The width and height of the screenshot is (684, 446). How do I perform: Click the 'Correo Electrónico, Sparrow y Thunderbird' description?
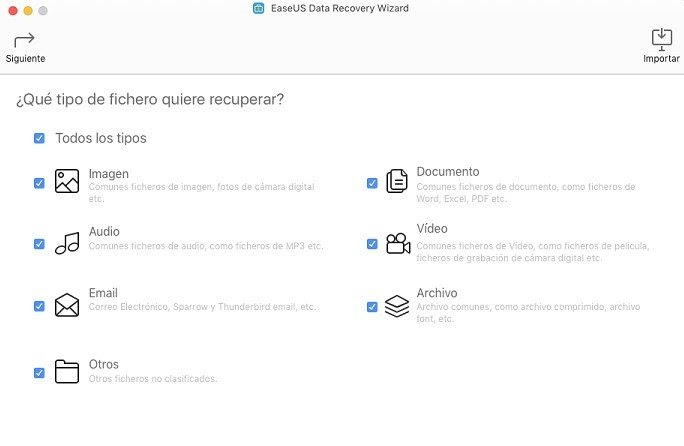pyautogui.click(x=202, y=307)
